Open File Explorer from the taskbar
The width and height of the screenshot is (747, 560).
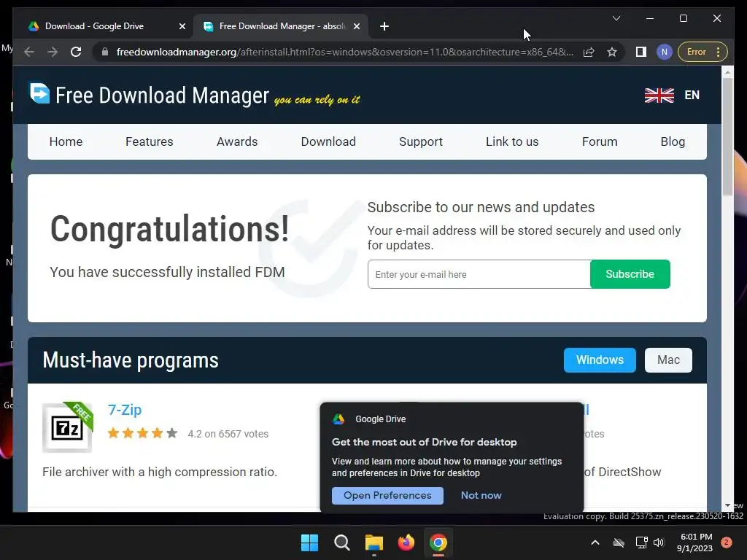[374, 542]
